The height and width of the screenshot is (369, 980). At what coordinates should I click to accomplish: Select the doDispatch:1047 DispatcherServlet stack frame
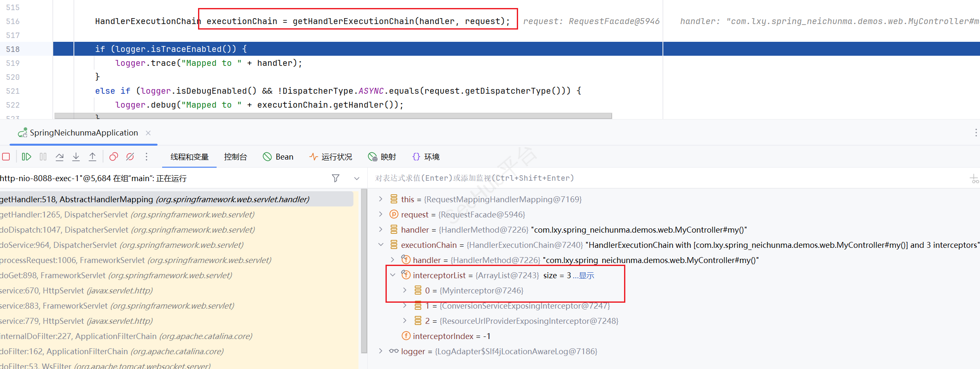pos(127,230)
